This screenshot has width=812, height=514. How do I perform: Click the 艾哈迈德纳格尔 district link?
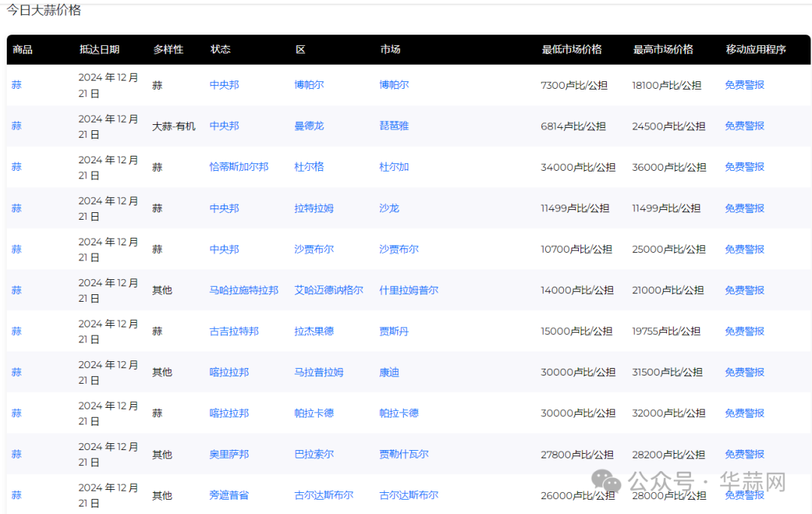329,290
